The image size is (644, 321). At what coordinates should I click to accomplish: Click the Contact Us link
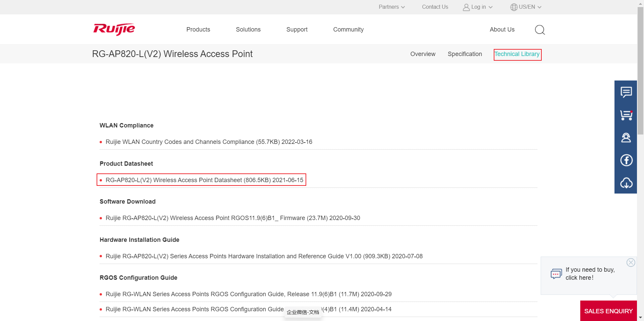(435, 7)
